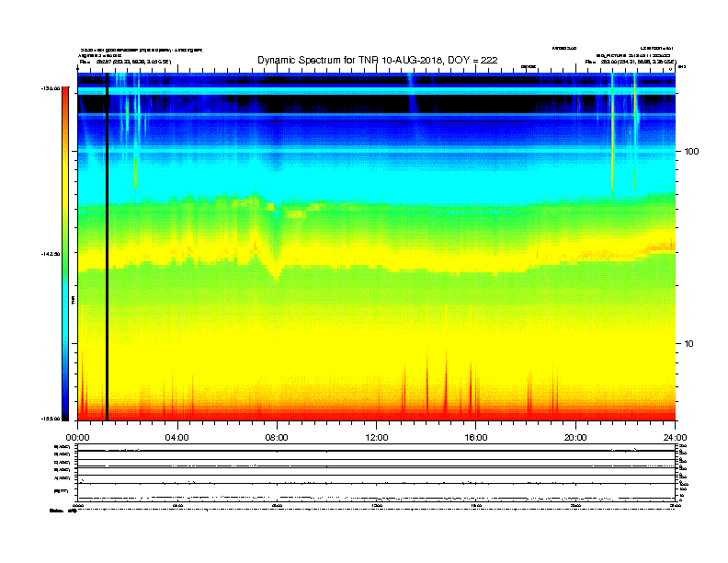Click the 100 frequency axis label

pyautogui.click(x=691, y=152)
